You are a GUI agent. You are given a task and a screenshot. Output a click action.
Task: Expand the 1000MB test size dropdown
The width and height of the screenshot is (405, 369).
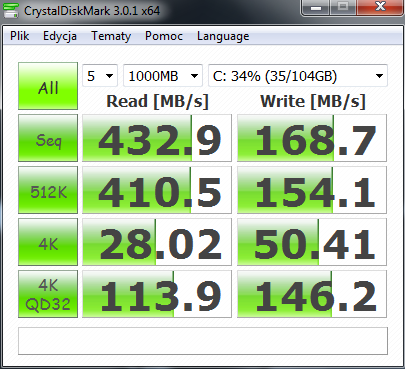click(163, 76)
